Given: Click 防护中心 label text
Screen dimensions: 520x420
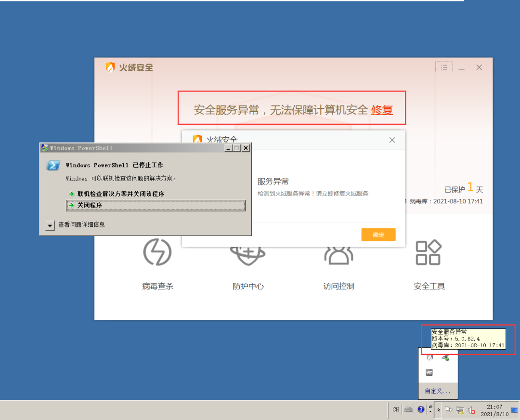Looking at the screenshot, I should [248, 286].
